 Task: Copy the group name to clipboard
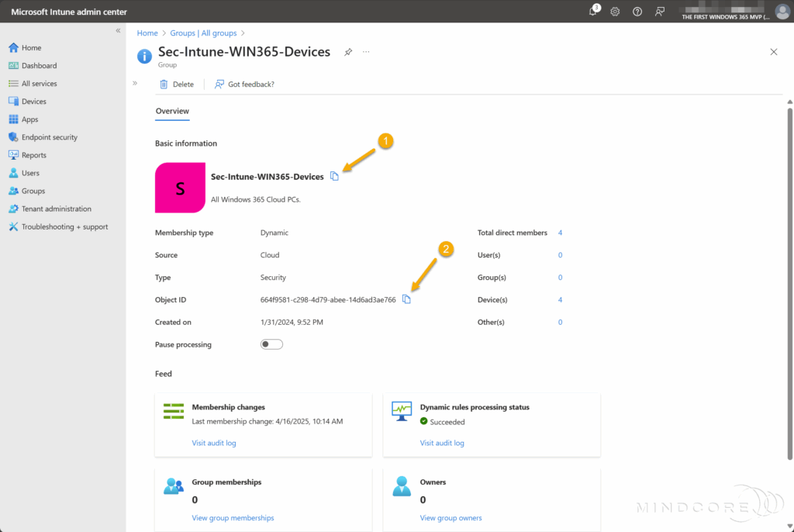pos(334,176)
